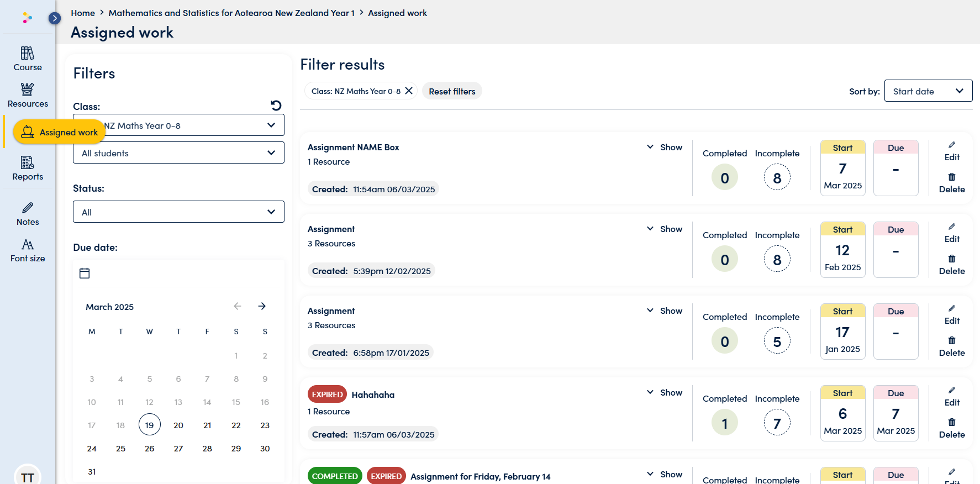Click the Due 7 Mar 2025 date box
The image size is (980, 484).
[x=895, y=413]
